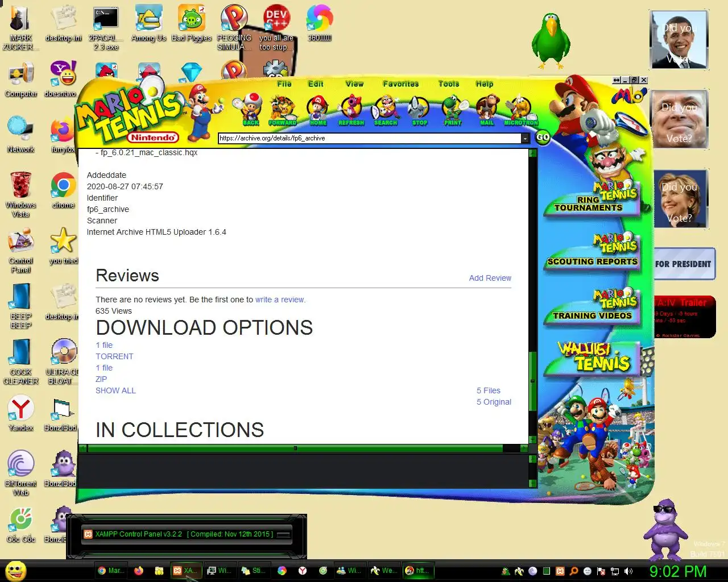Open Control Panel desktop icon
Viewport: 728px width, 582px height.
point(21,251)
